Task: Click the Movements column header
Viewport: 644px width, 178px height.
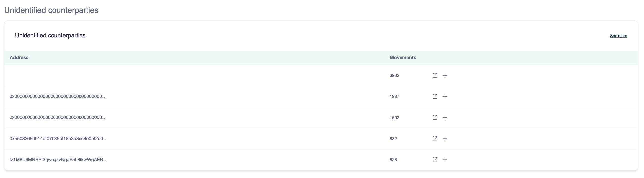Action: pos(403,57)
